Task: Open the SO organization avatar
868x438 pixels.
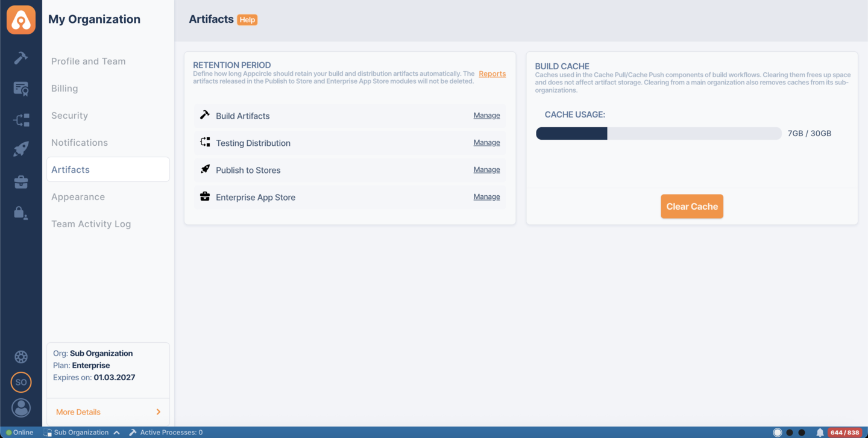Action: pos(21,382)
